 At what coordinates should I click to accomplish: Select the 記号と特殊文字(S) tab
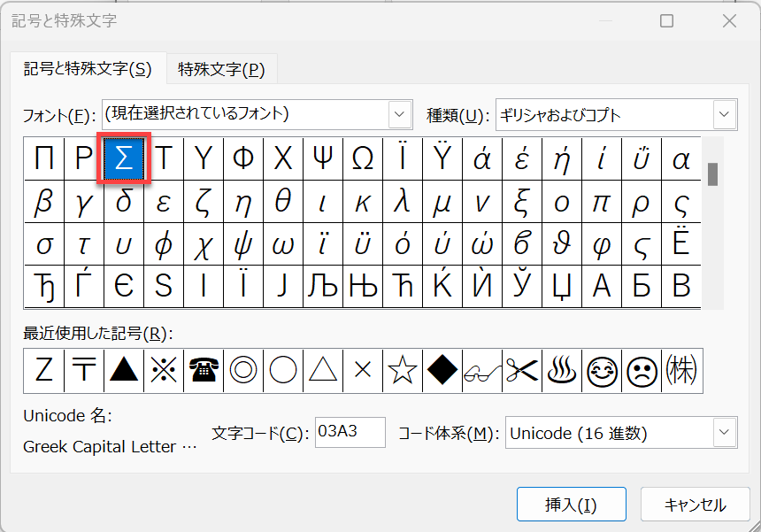pos(88,69)
